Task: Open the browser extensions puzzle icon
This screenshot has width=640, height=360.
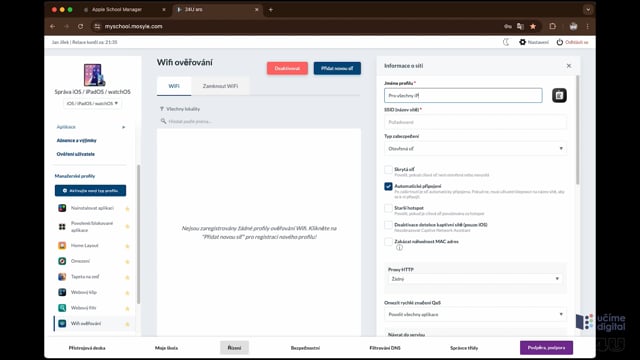Action: pos(553,26)
